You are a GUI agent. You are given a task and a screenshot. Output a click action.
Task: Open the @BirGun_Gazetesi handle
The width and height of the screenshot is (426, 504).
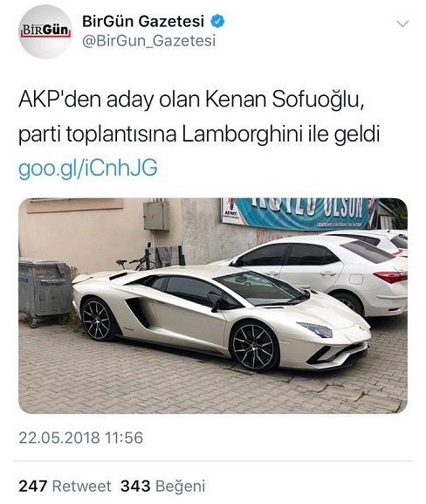pos(148,41)
